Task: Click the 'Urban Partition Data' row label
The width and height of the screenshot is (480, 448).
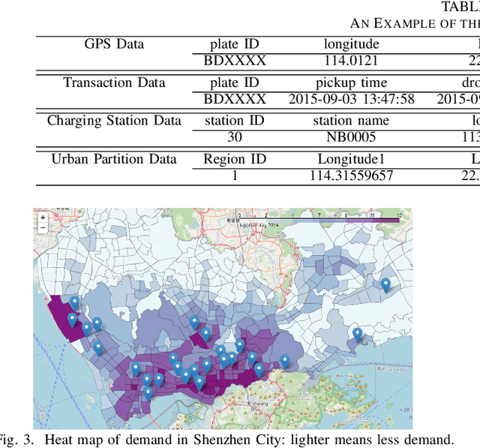Action: click(x=114, y=159)
